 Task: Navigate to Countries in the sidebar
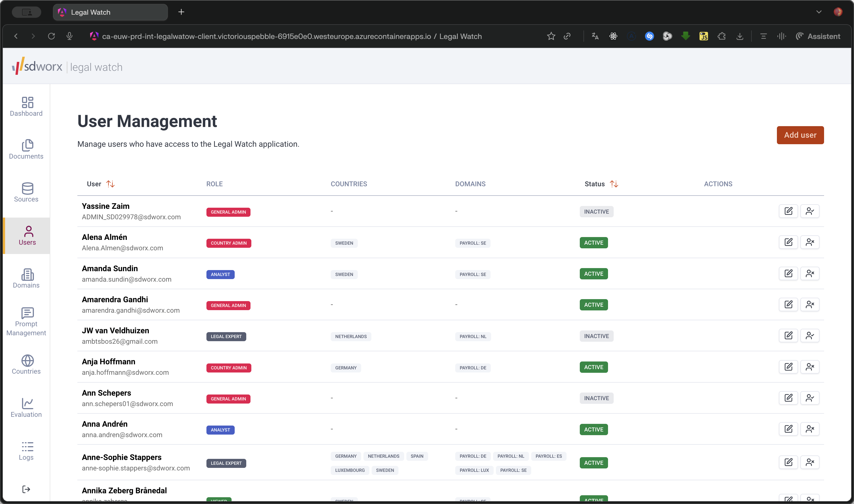tap(26, 365)
